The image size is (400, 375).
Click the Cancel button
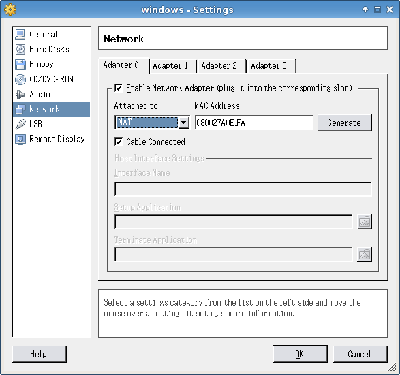click(x=360, y=354)
